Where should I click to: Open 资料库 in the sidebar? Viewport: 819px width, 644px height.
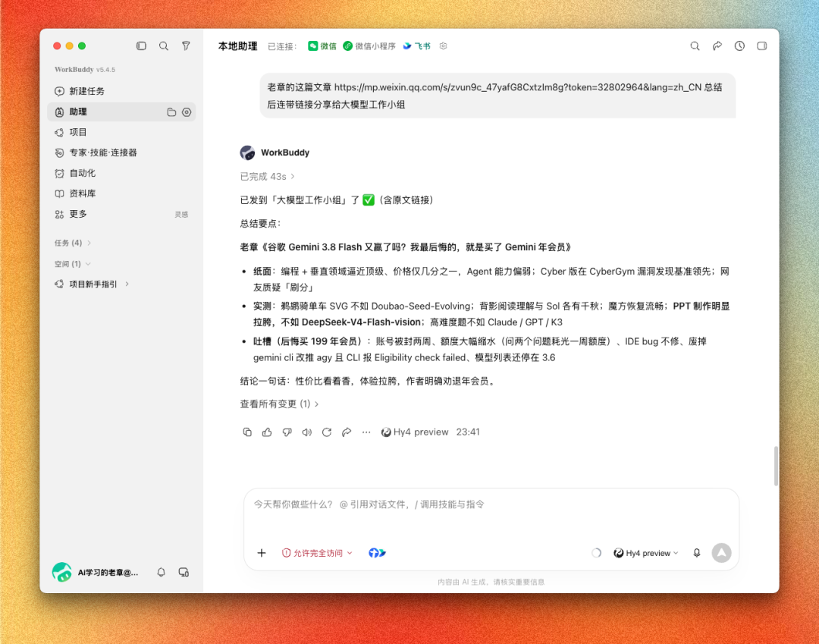click(x=121, y=193)
